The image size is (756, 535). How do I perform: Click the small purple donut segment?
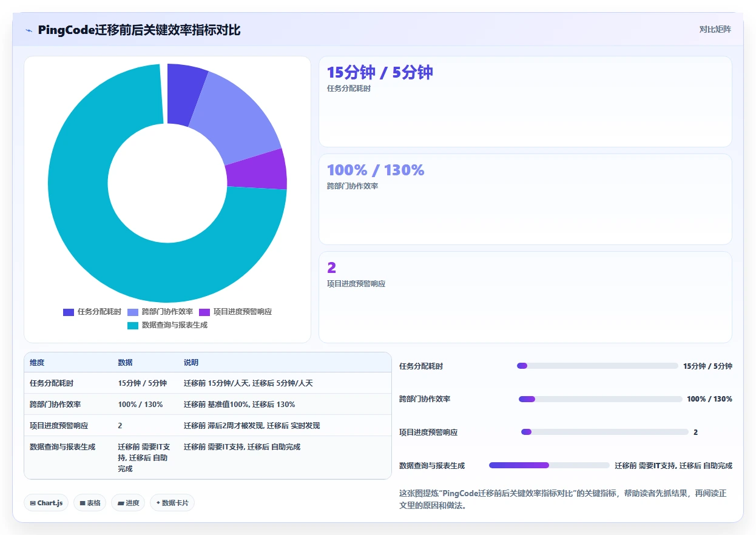pyautogui.click(x=256, y=169)
